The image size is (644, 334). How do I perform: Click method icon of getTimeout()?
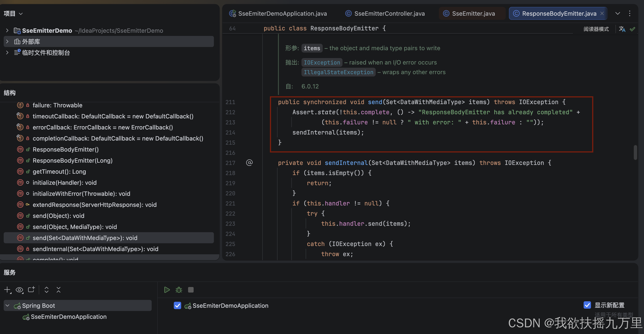(x=20, y=171)
